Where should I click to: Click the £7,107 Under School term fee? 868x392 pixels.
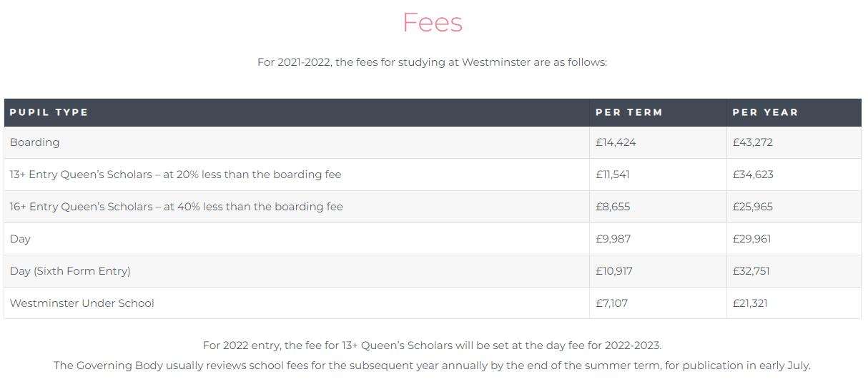(611, 303)
